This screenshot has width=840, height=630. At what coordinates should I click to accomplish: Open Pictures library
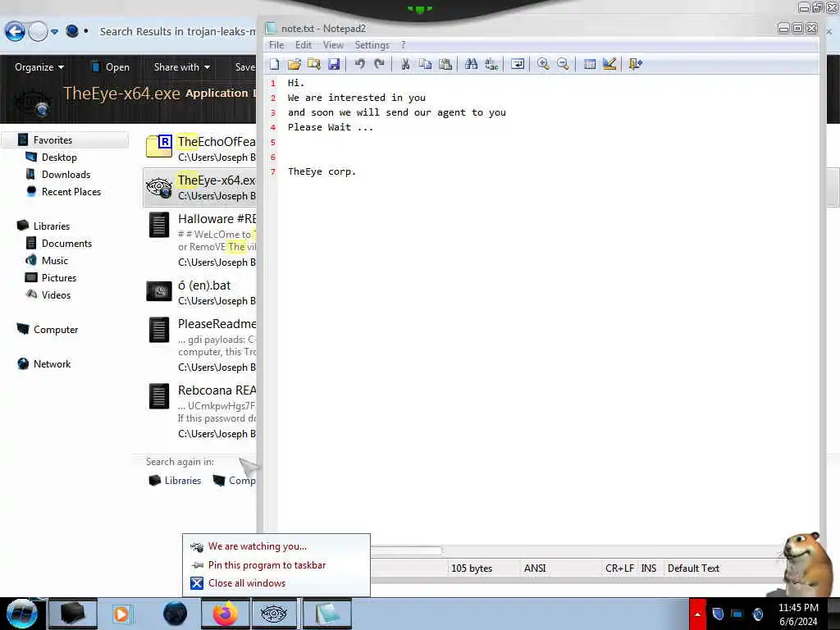(x=59, y=277)
